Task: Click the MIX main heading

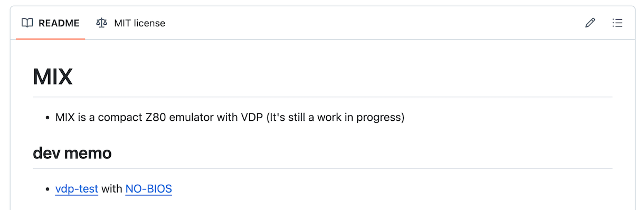Action: [x=52, y=77]
